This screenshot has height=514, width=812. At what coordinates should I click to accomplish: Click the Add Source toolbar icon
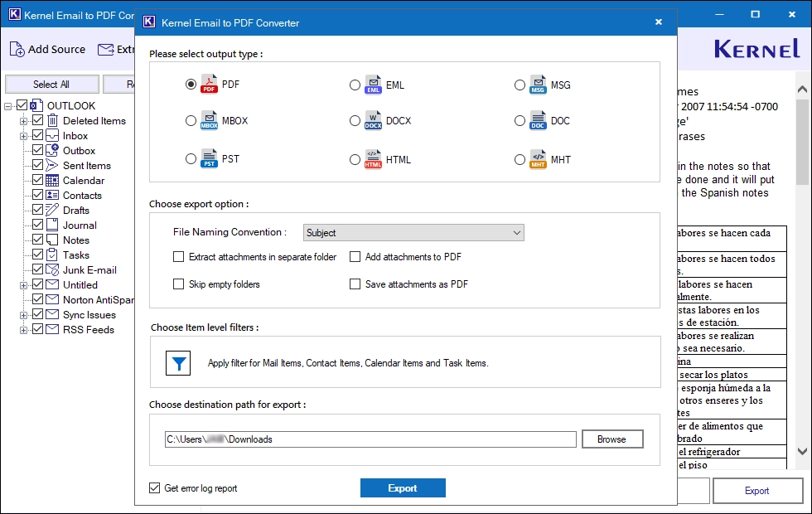click(x=17, y=49)
